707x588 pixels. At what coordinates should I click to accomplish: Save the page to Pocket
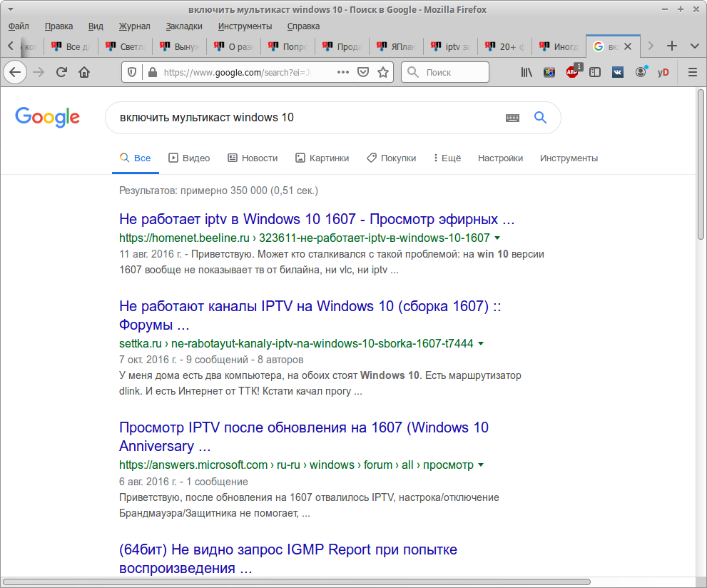click(363, 72)
